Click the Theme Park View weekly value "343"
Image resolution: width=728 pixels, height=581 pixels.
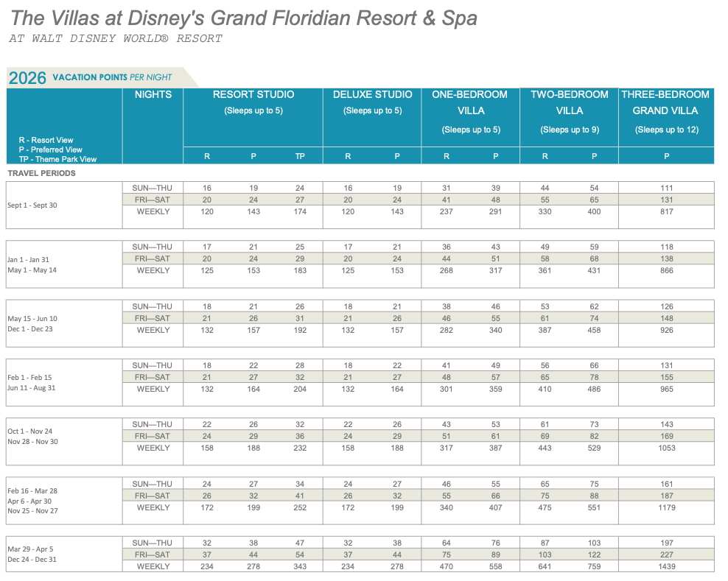click(x=300, y=566)
